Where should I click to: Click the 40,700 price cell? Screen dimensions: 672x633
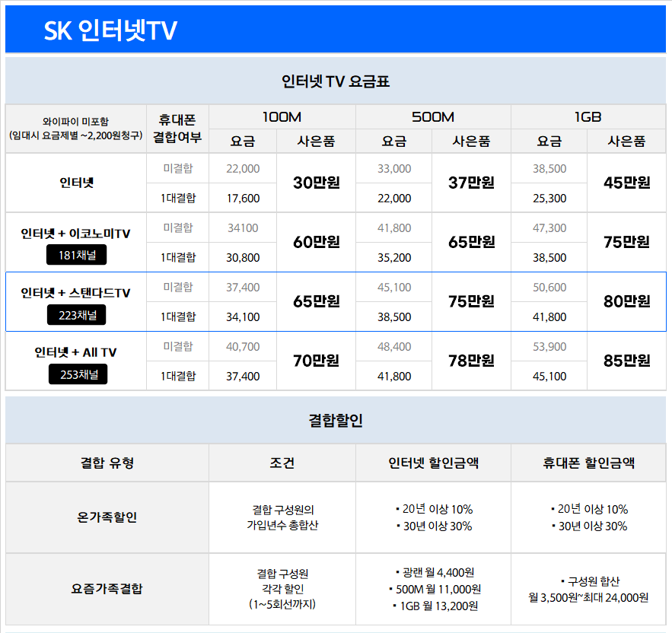pos(243,347)
